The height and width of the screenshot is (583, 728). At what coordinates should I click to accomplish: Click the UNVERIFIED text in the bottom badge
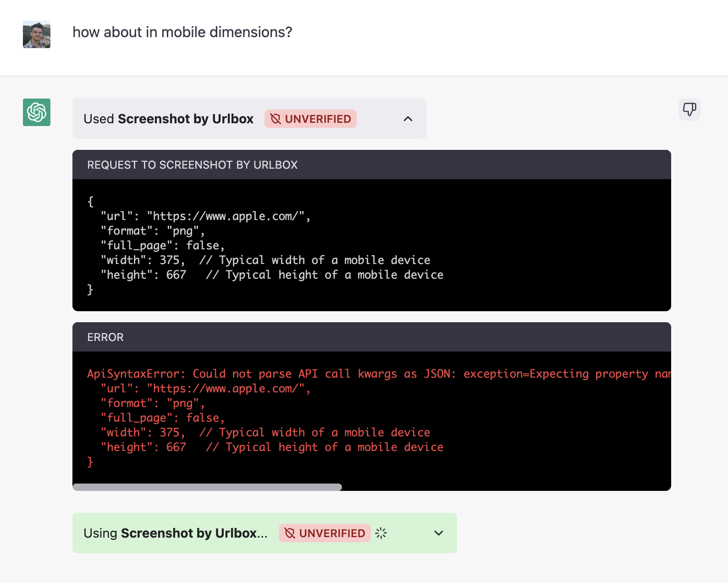pyautogui.click(x=332, y=533)
